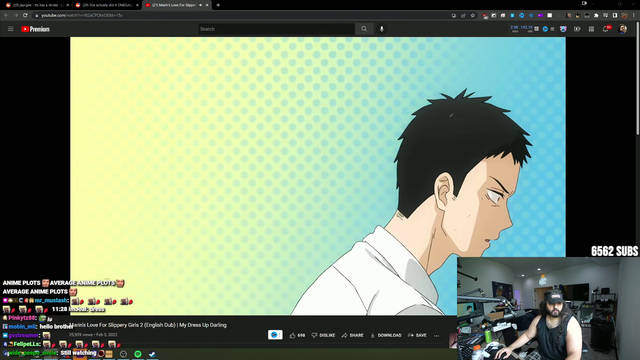This screenshot has width=640, height=360.
Task: Open the YouTube account avatar menu
Action: click(x=622, y=29)
